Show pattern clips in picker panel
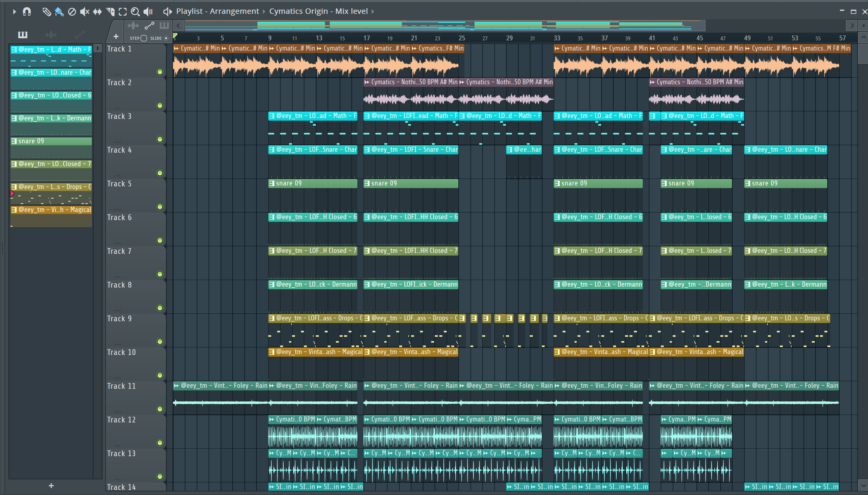This screenshot has width=868, height=495. (x=23, y=35)
